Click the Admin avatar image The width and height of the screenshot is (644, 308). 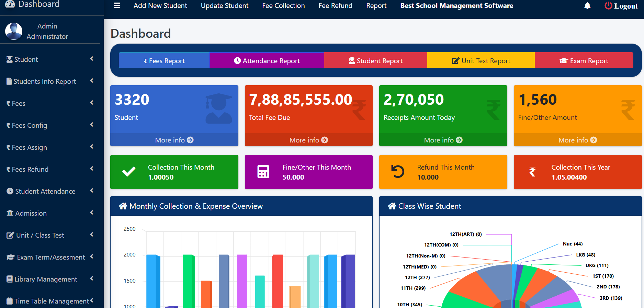(14, 31)
